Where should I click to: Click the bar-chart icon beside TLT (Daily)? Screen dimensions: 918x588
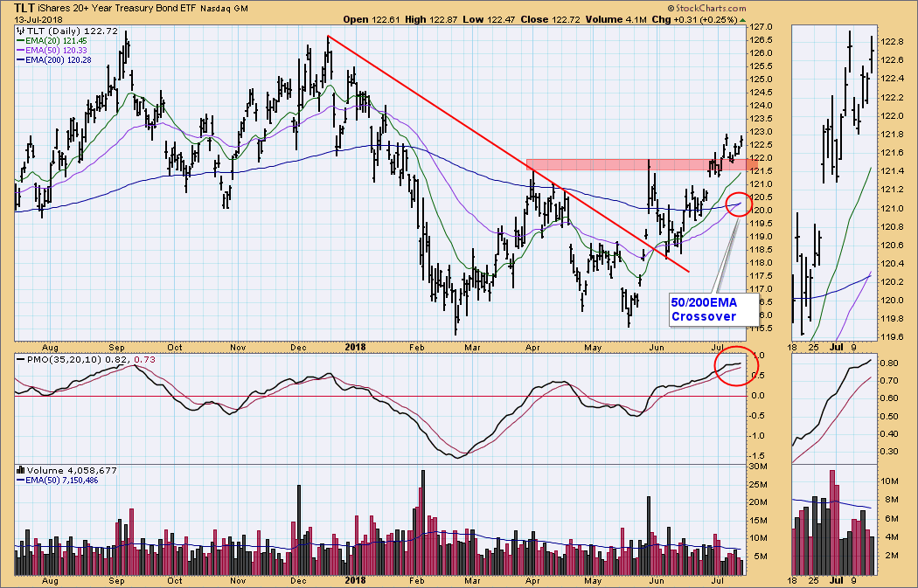click(x=20, y=31)
